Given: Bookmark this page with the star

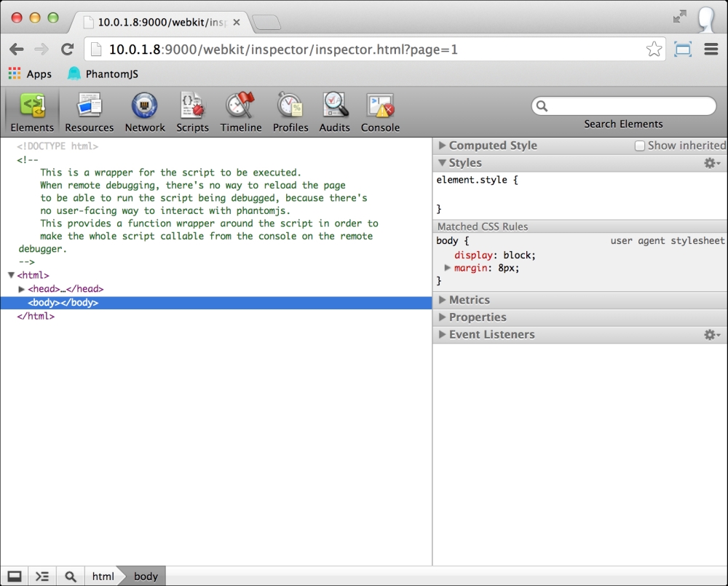Looking at the screenshot, I should click(x=654, y=50).
